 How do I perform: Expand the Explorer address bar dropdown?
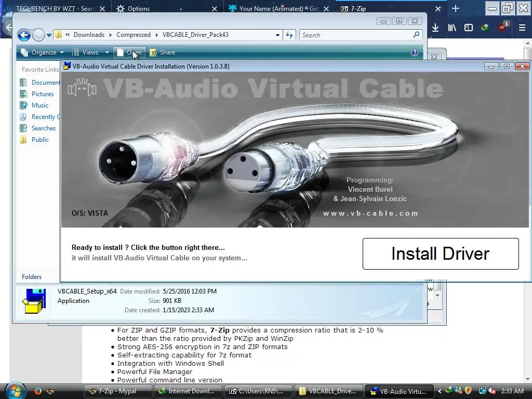[277, 35]
